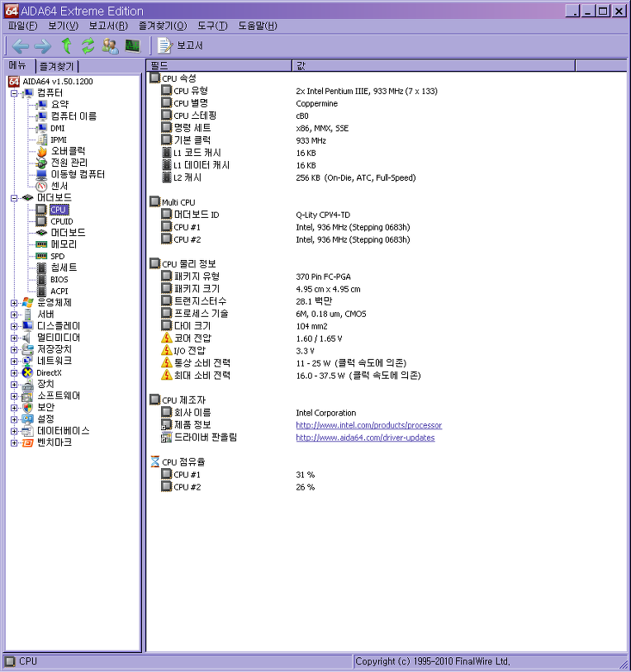Expand the 소프트웨어 tree node
Viewport: 631px width, 672px height.
pos(14,396)
